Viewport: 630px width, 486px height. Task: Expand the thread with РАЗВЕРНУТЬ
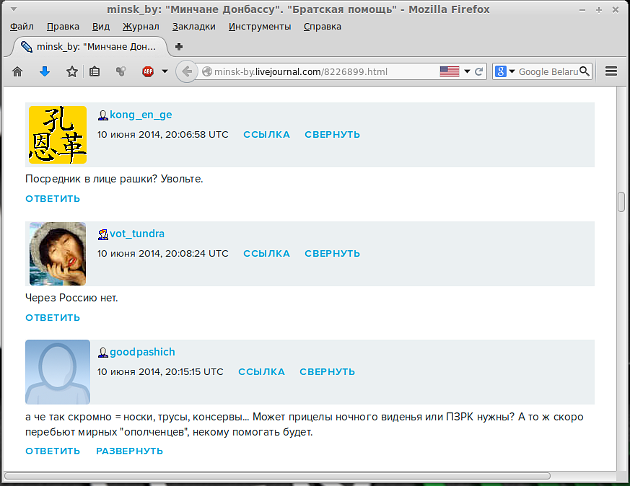click(x=129, y=451)
